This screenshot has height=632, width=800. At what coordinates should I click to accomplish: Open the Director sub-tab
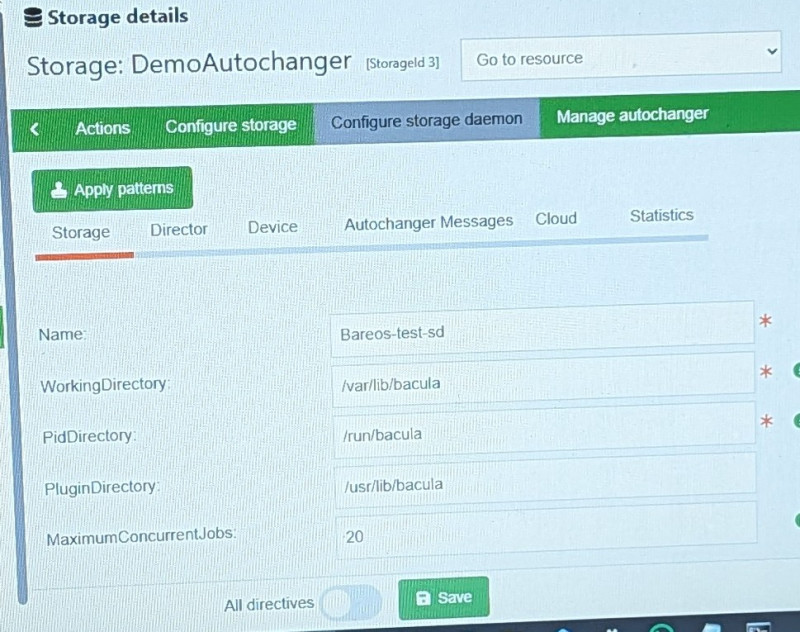point(178,229)
